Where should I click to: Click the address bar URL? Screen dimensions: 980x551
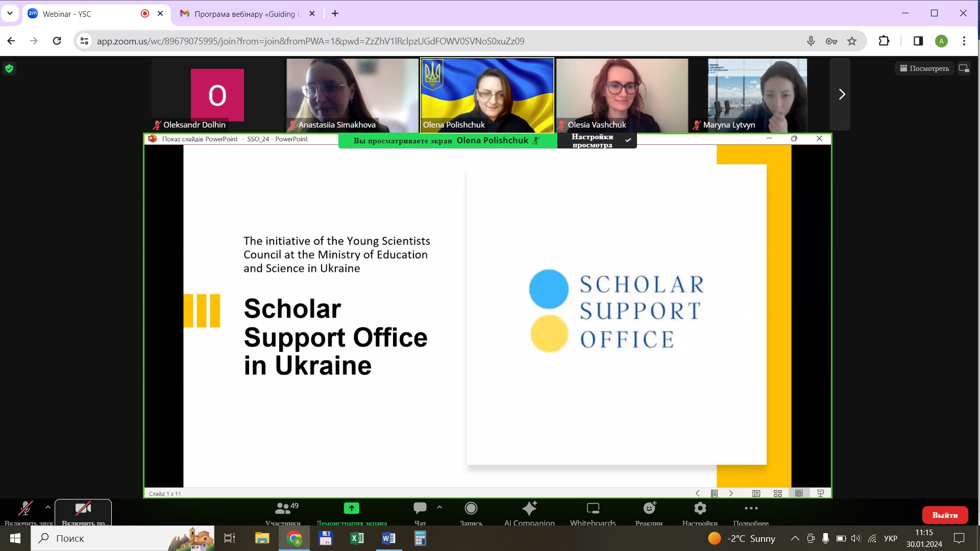coord(310,41)
